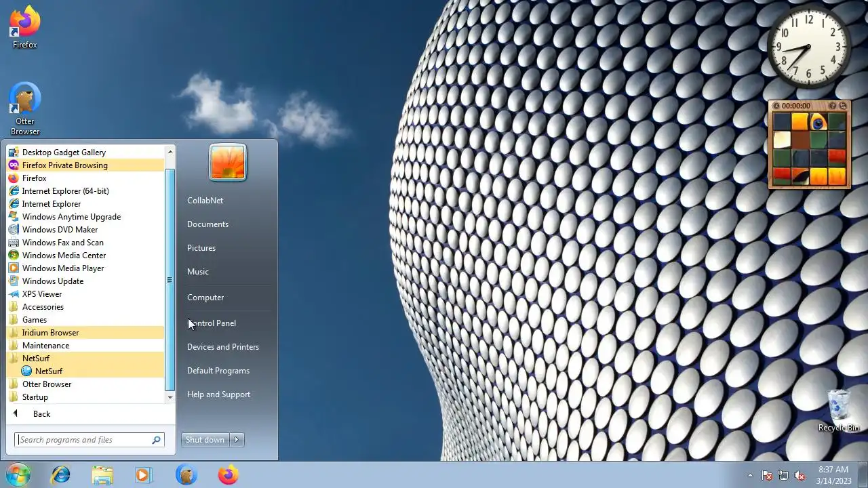Expand the Maintenance folder
Screen dimensions: 868x488
click(85, 346)
